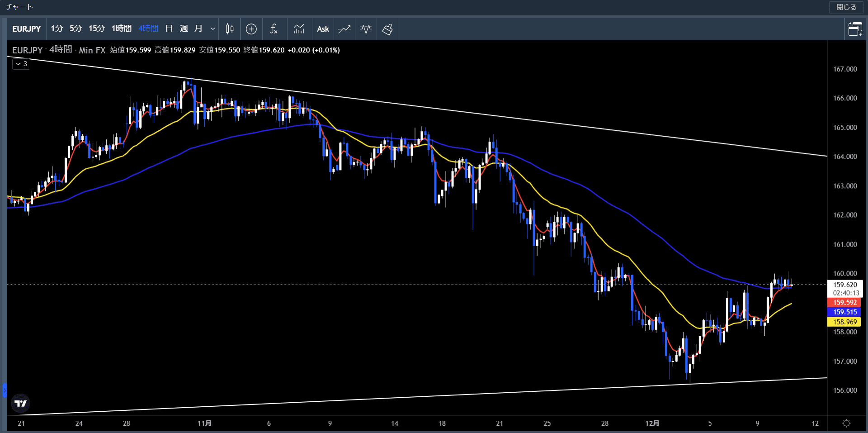Click the chart layout window icon

click(855, 29)
